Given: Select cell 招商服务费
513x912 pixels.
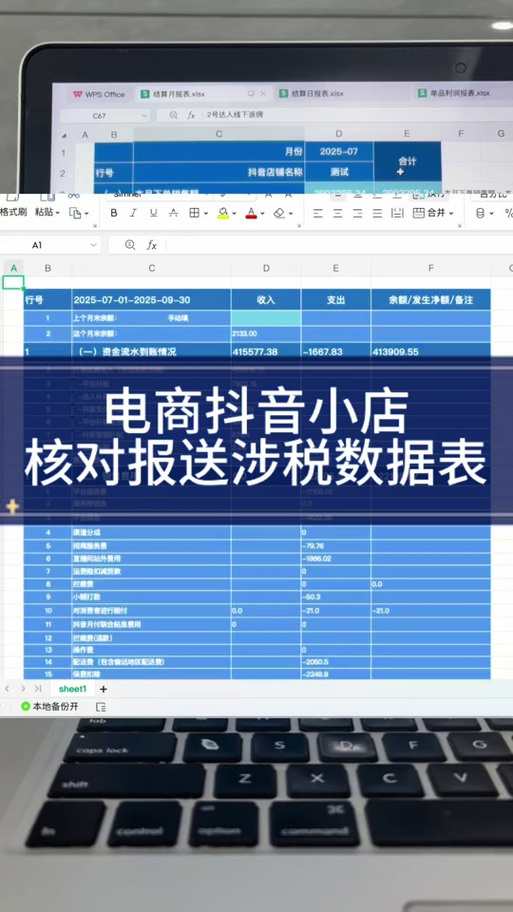Looking at the screenshot, I should click(x=151, y=546).
